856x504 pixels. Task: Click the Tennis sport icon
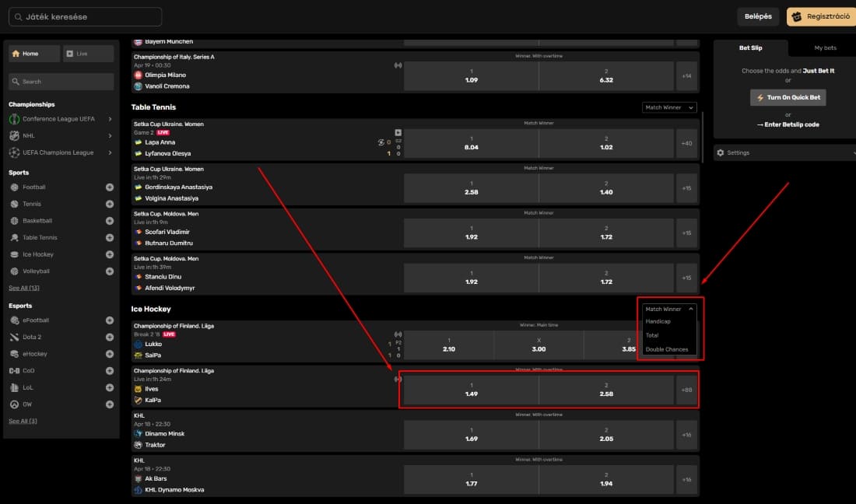pos(15,204)
